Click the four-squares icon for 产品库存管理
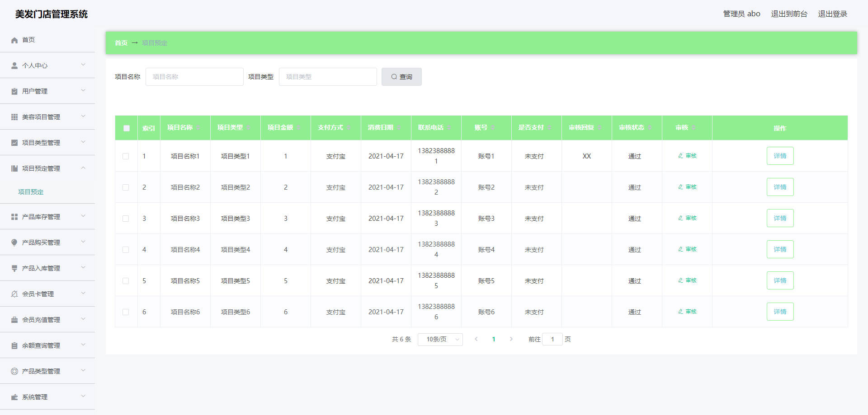 [x=14, y=217]
